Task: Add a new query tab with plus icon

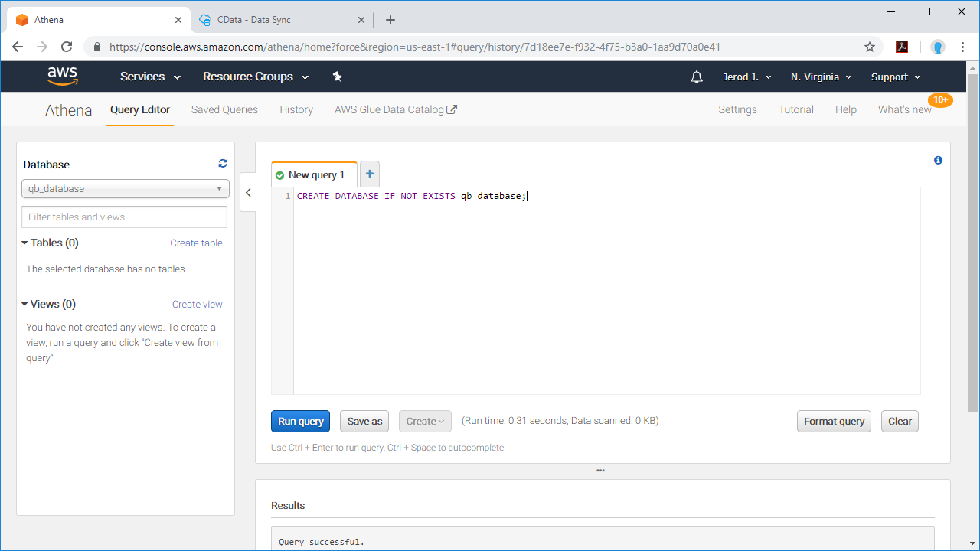Action: click(x=369, y=174)
